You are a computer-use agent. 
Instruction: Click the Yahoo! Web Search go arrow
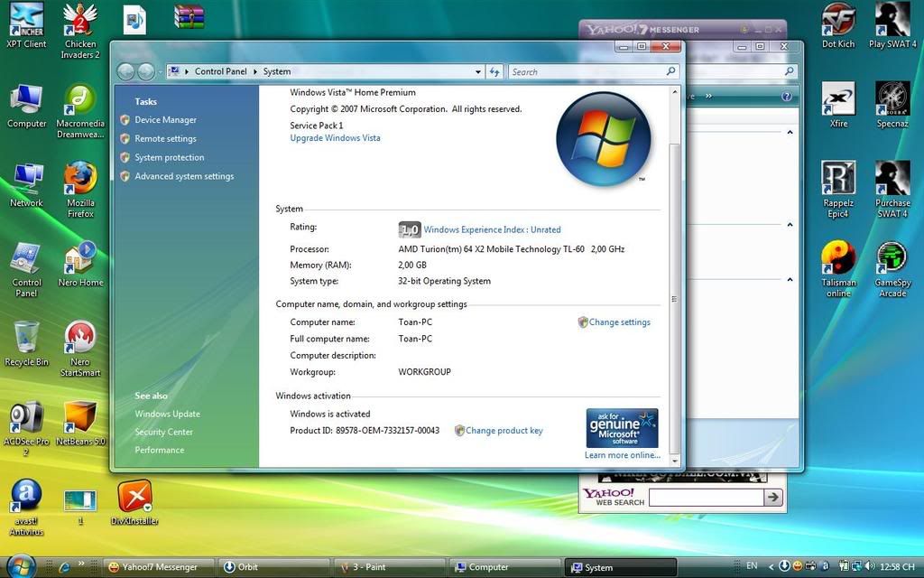click(x=773, y=498)
